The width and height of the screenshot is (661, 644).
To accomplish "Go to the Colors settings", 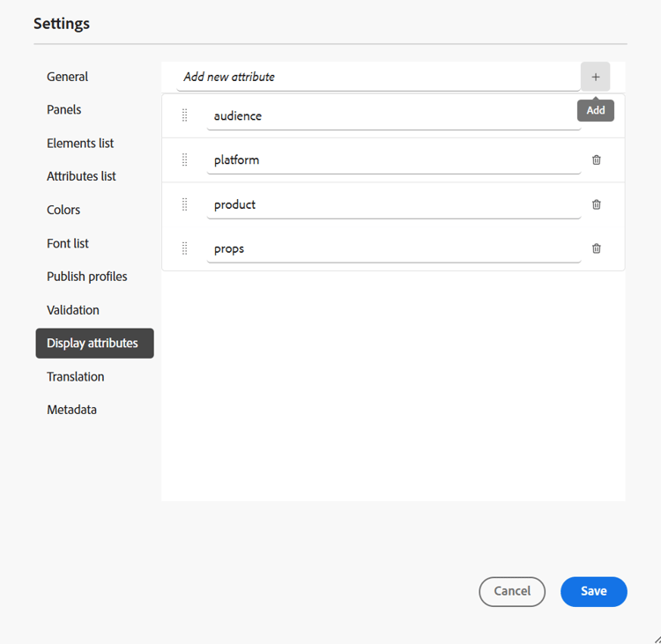I will pyautogui.click(x=63, y=210).
